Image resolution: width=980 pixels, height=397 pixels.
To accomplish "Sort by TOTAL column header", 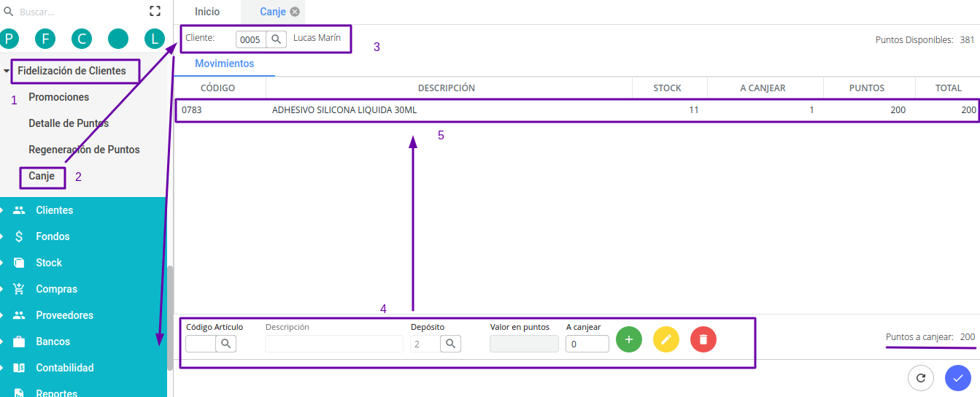I will coord(948,88).
